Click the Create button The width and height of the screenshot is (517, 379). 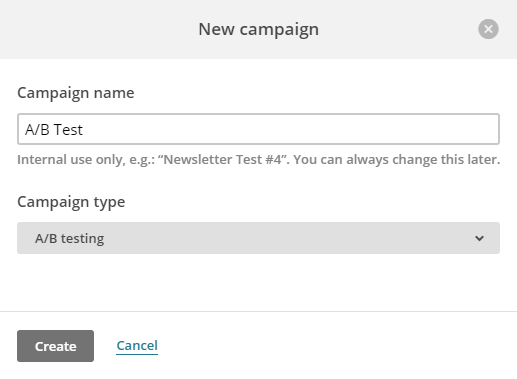pyautogui.click(x=55, y=346)
